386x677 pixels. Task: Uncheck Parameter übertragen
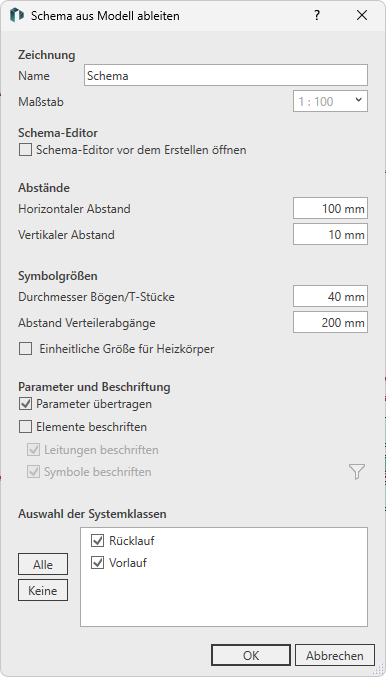click(25, 405)
